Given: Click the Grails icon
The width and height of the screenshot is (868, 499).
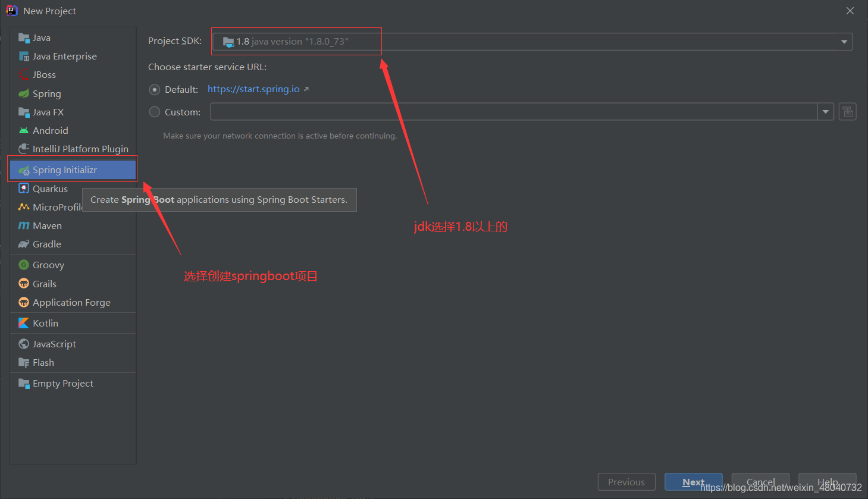Looking at the screenshot, I should [x=24, y=284].
